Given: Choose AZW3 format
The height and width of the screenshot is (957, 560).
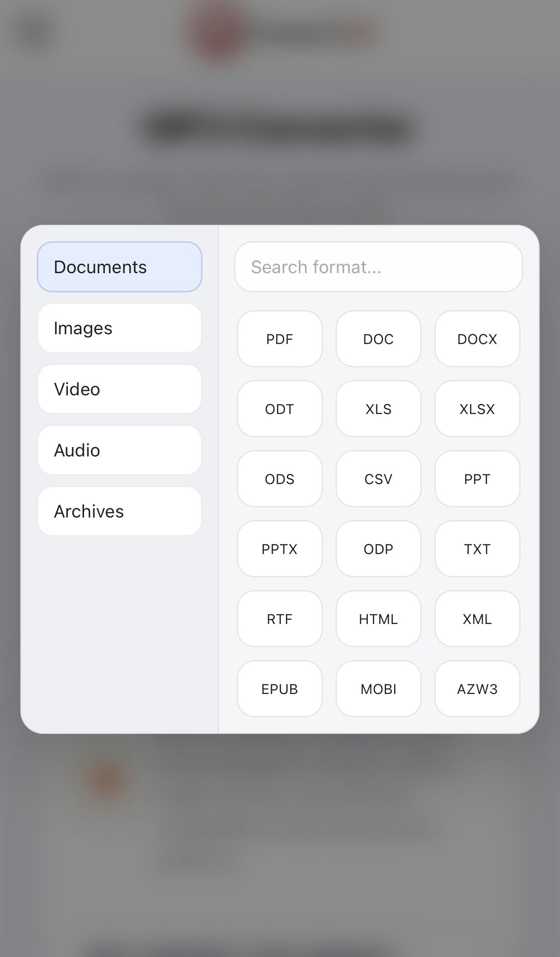Looking at the screenshot, I should pyautogui.click(x=477, y=689).
